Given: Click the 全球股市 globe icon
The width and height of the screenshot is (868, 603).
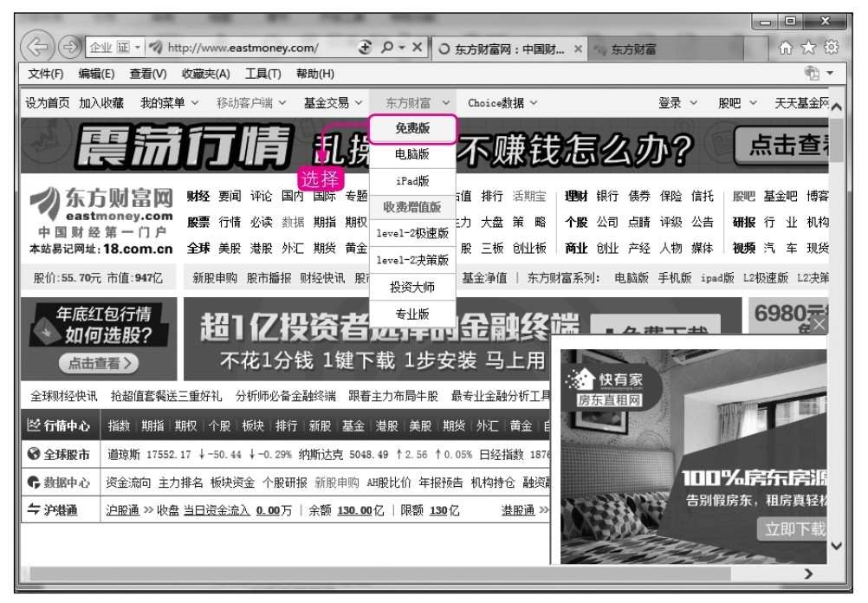Looking at the screenshot, I should pyautogui.click(x=33, y=454).
